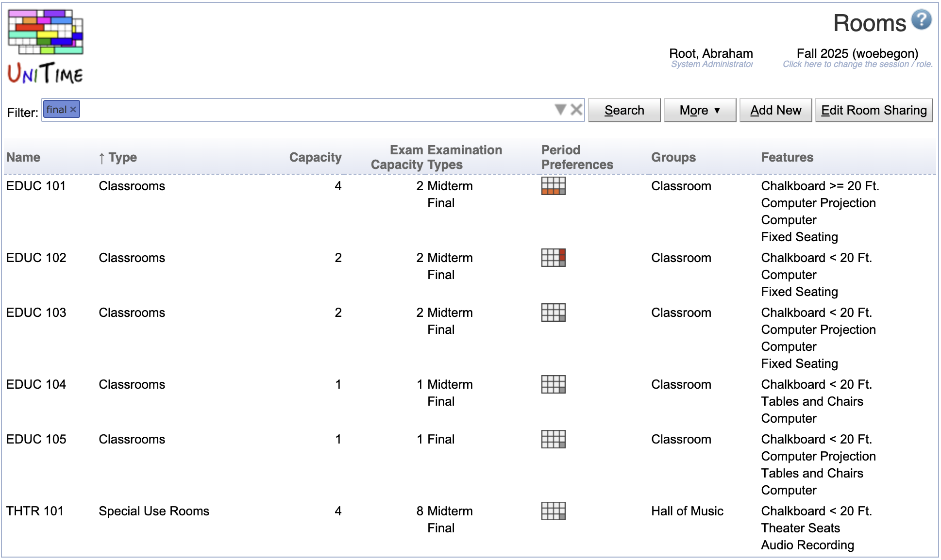The height and width of the screenshot is (560, 941).
Task: Open Edit Room Sharing
Action: click(x=874, y=110)
